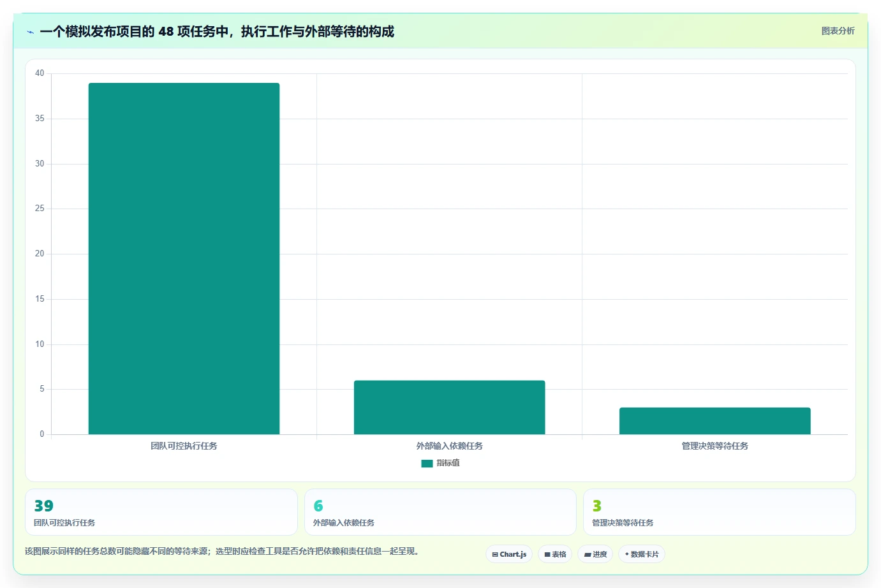Select the Chart.js tag chip
Viewport: 881px width, 588px height.
pyautogui.click(x=509, y=554)
